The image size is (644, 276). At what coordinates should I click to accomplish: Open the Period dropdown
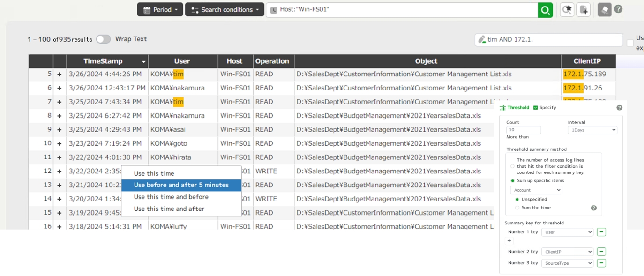(160, 10)
